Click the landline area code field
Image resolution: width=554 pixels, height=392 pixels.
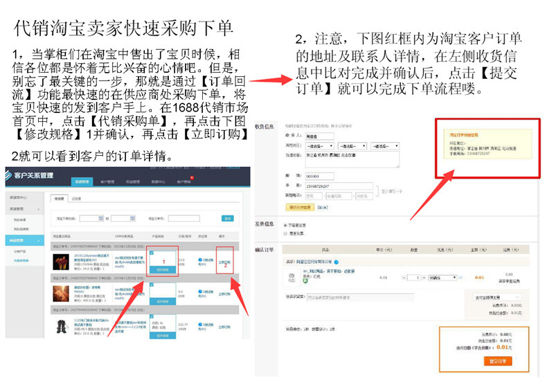coord(314,196)
